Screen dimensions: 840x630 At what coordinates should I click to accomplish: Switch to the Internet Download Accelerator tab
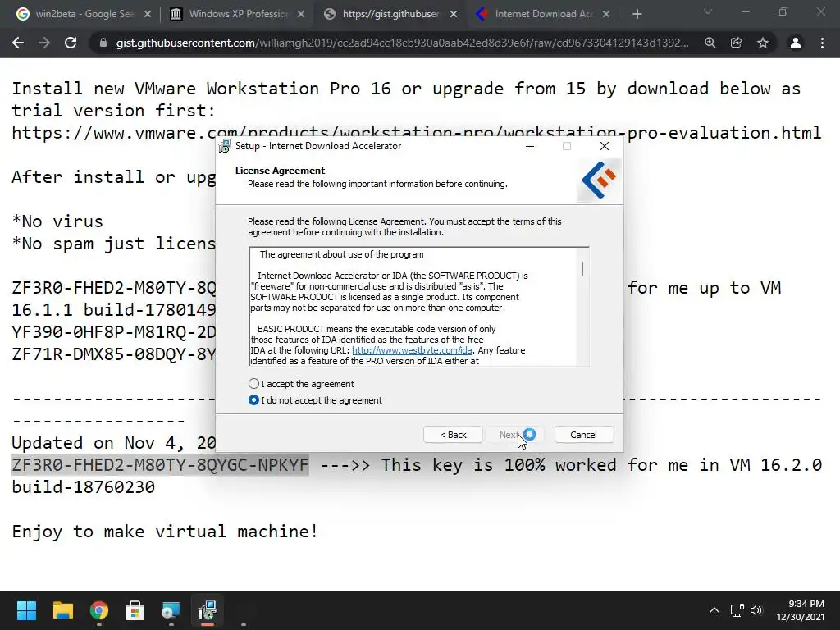543,14
